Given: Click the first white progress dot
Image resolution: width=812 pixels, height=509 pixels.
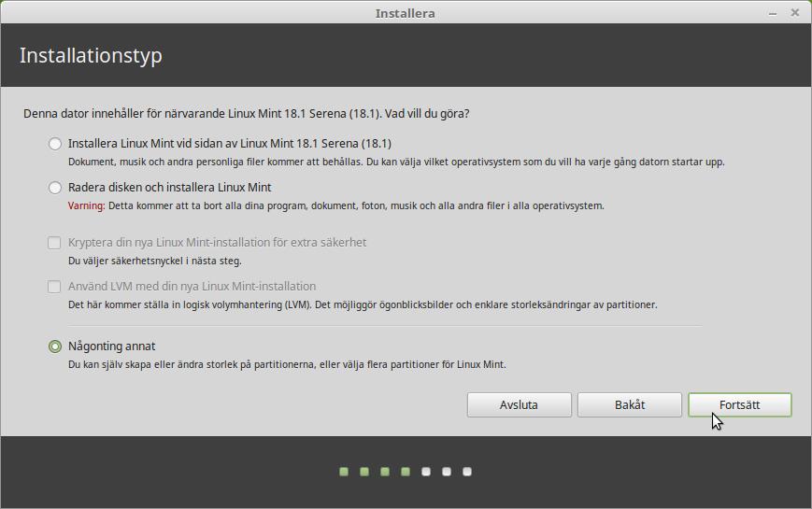Looking at the screenshot, I should (426, 472).
